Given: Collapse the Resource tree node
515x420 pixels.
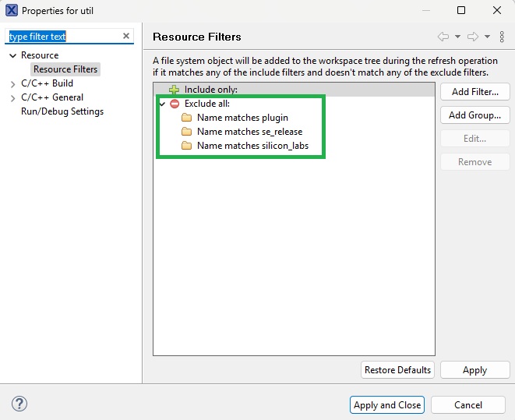Looking at the screenshot, I should tap(12, 55).
